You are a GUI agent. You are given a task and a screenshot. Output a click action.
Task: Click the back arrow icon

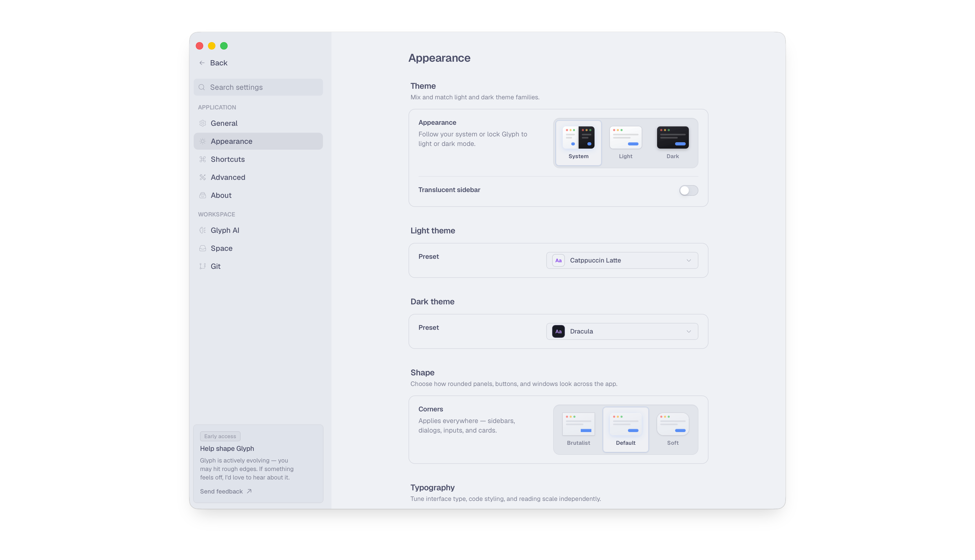(202, 63)
